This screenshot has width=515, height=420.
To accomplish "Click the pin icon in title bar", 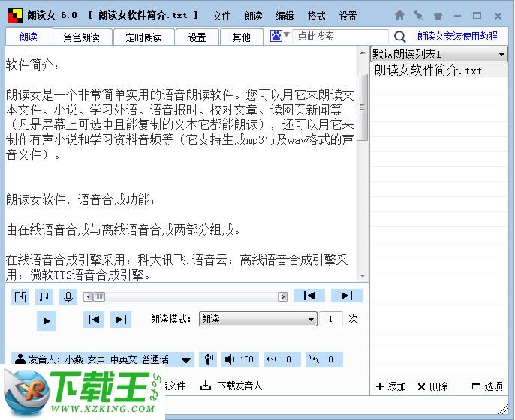I will click(418, 15).
